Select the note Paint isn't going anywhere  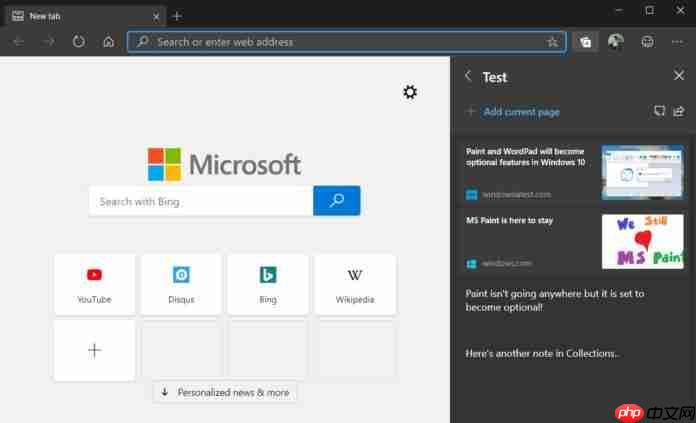(554, 300)
